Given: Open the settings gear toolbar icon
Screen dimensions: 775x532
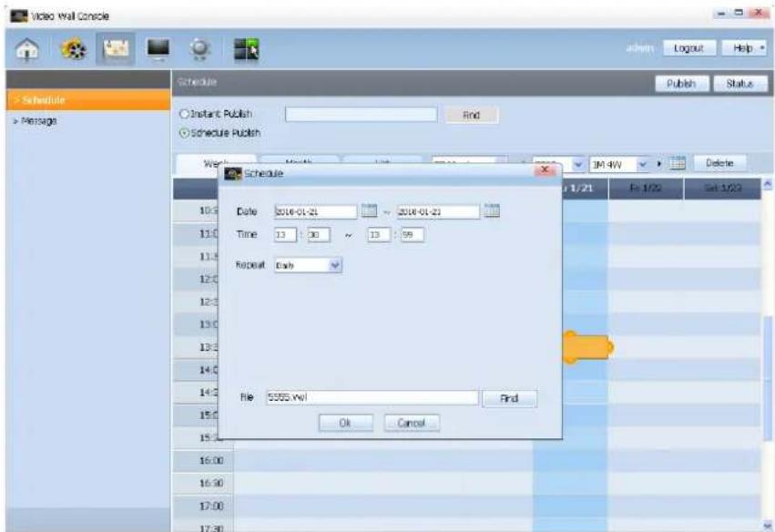Looking at the screenshot, I should tap(199, 49).
